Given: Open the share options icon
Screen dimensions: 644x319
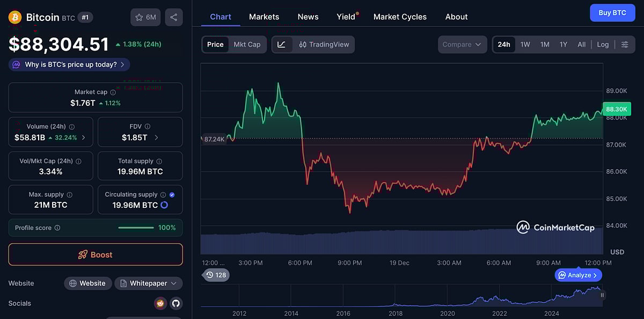Looking at the screenshot, I should [173, 17].
